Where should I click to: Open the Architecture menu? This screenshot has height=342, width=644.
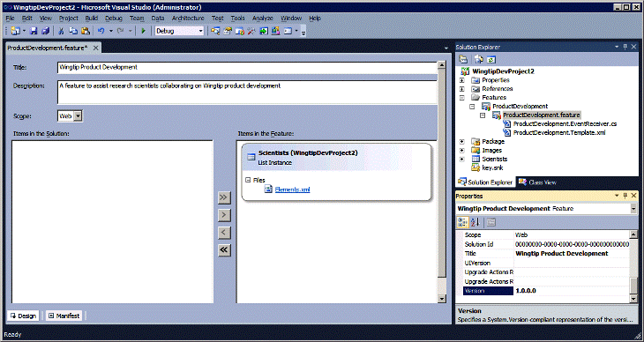pos(188,18)
